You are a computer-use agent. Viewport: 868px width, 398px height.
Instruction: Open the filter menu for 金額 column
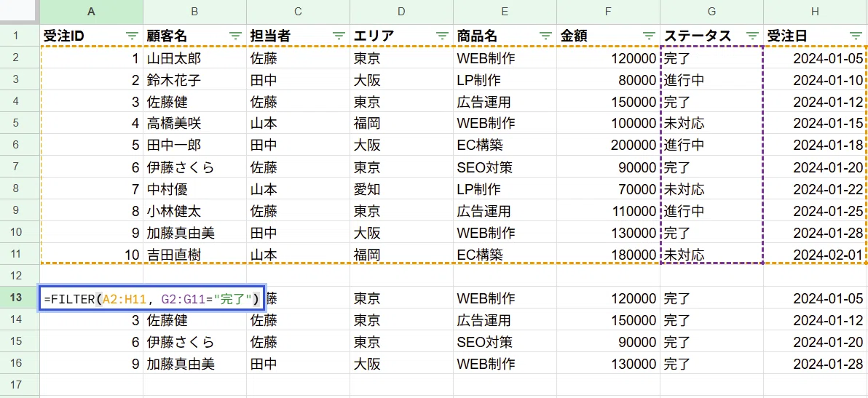649,36
